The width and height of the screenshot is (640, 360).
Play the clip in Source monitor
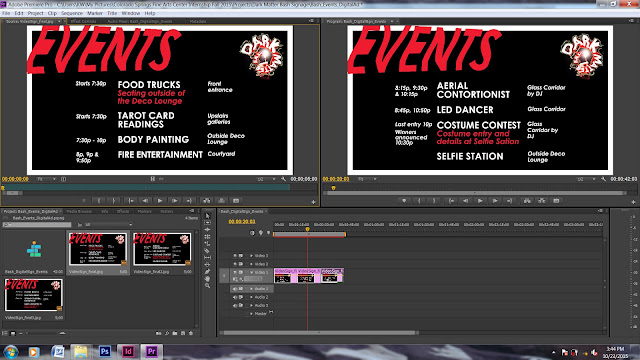tap(160, 201)
